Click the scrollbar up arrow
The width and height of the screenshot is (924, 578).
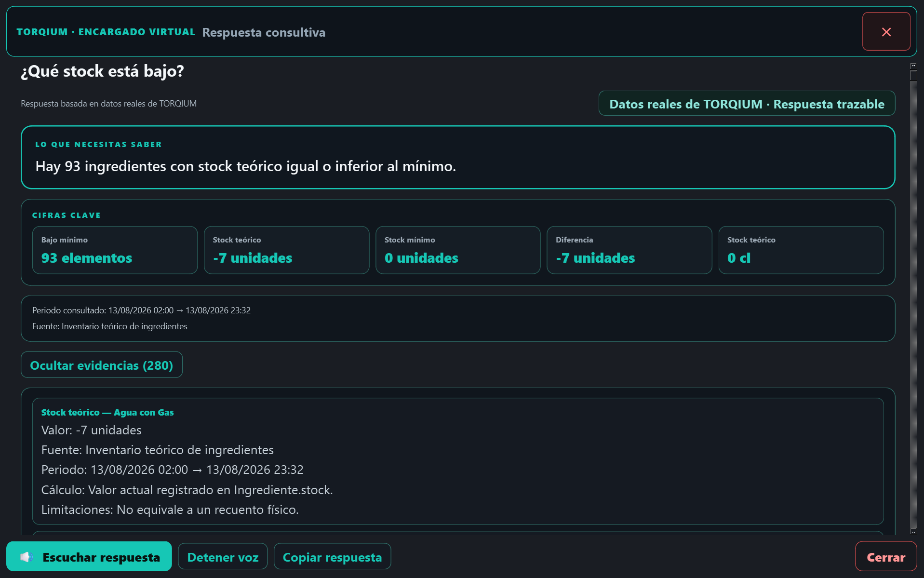(913, 66)
